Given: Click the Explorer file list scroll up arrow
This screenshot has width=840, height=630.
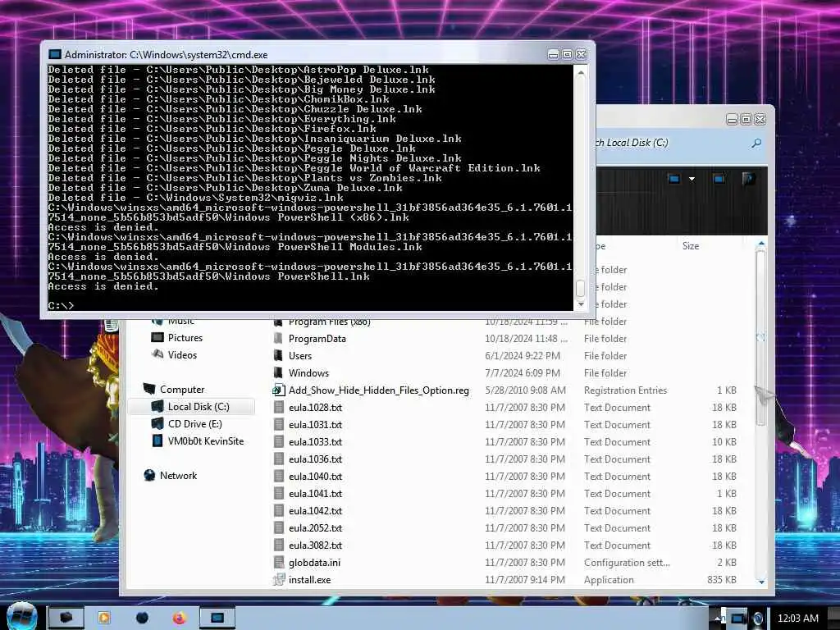Looking at the screenshot, I should (x=761, y=244).
